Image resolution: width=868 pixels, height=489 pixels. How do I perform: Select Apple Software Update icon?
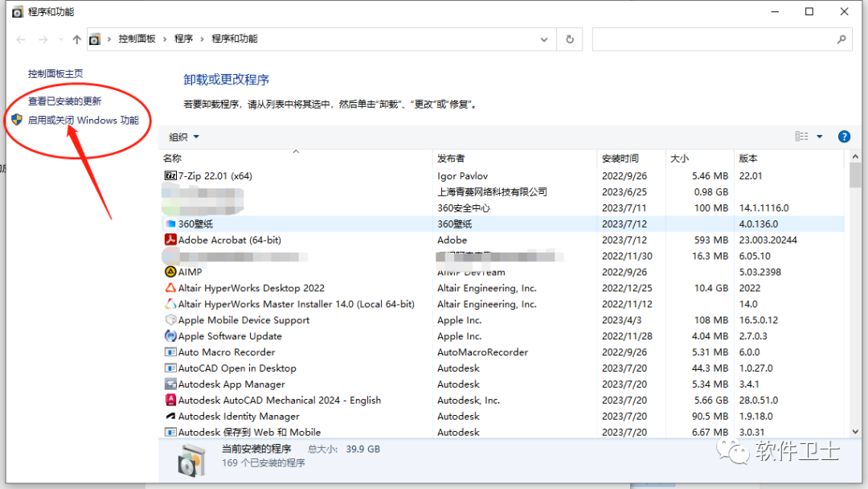pos(170,336)
